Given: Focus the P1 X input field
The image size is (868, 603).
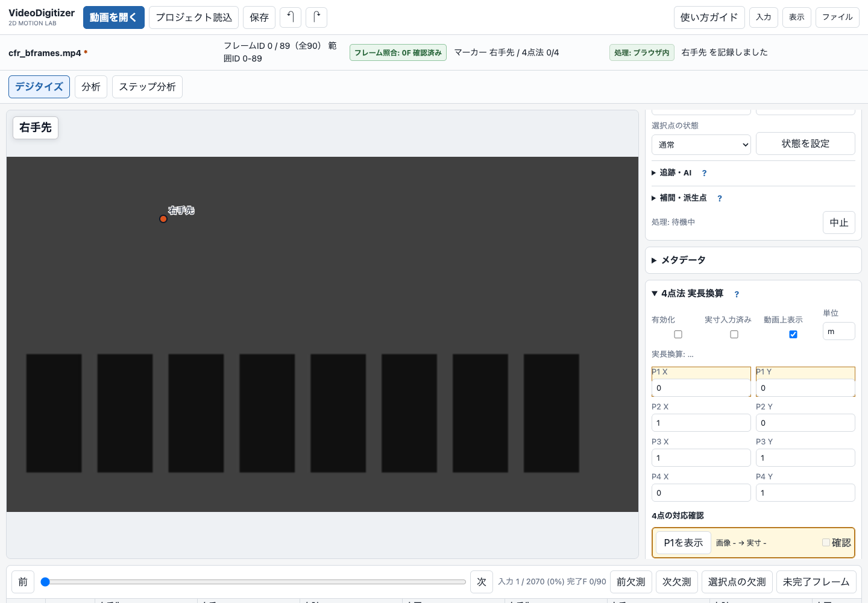Looking at the screenshot, I should tap(701, 388).
